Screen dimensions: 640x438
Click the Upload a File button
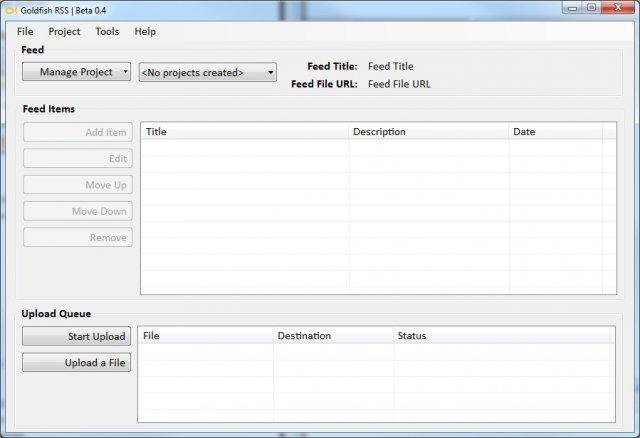click(x=76, y=362)
